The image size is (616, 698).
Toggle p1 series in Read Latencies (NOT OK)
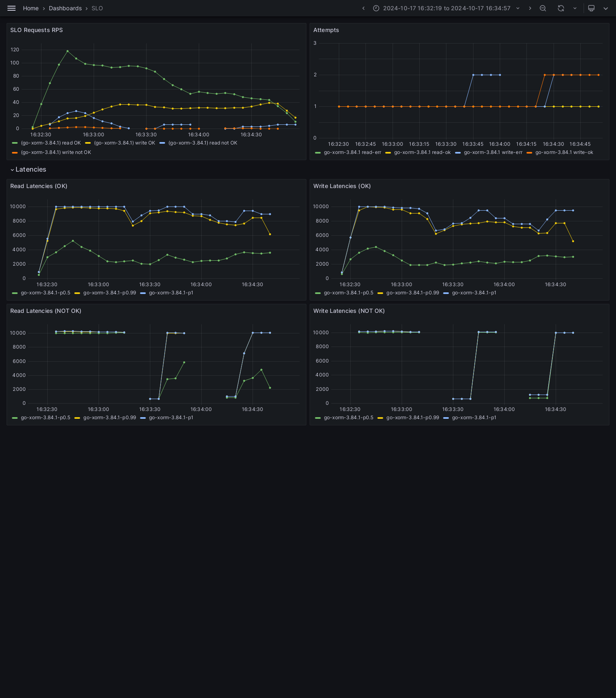click(171, 418)
